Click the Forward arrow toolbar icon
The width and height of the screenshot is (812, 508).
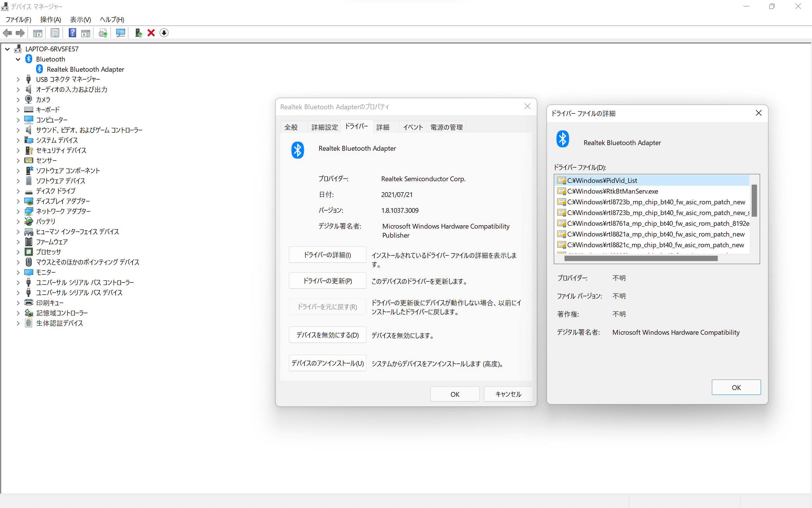20,33
